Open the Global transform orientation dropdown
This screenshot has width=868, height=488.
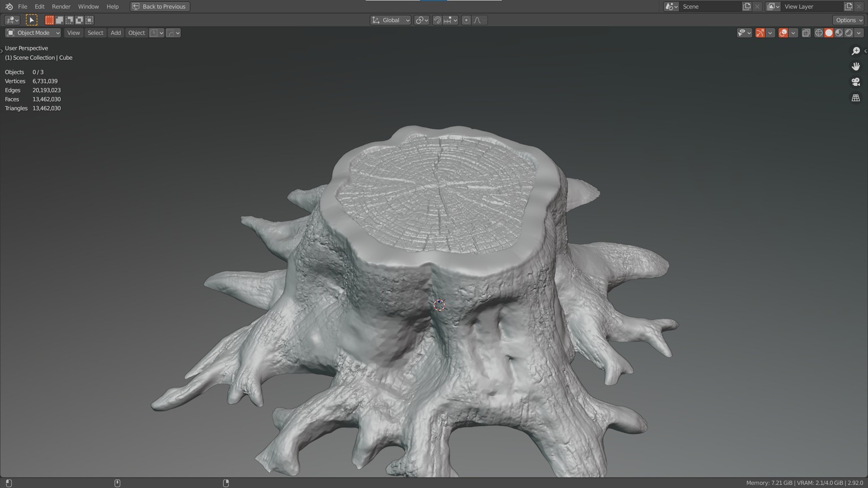tap(390, 20)
